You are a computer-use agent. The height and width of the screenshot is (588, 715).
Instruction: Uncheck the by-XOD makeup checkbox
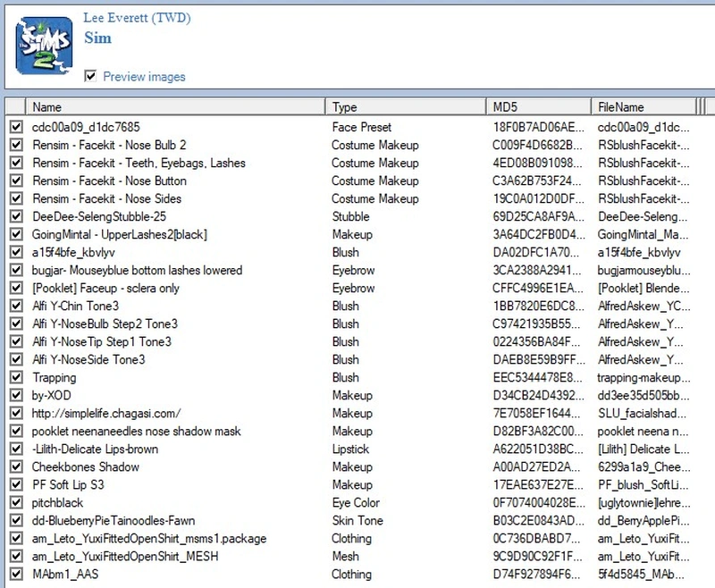tap(16, 395)
